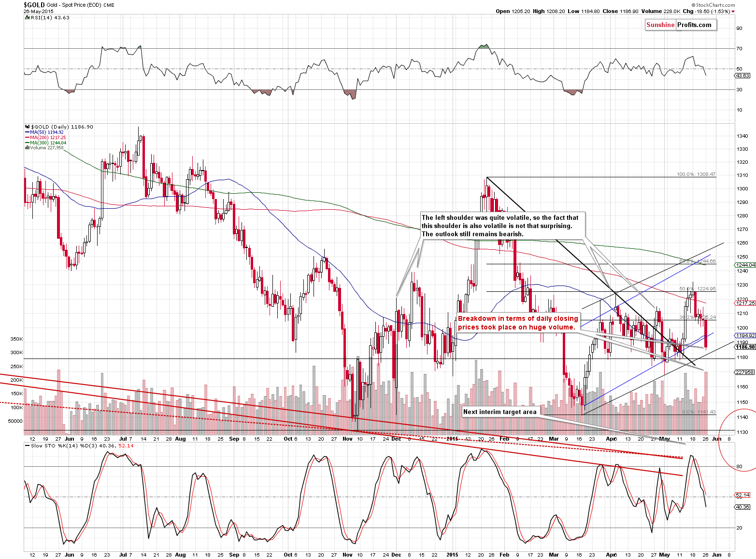
Task: Click the SunshineProfits.com logo
Action: point(680,25)
